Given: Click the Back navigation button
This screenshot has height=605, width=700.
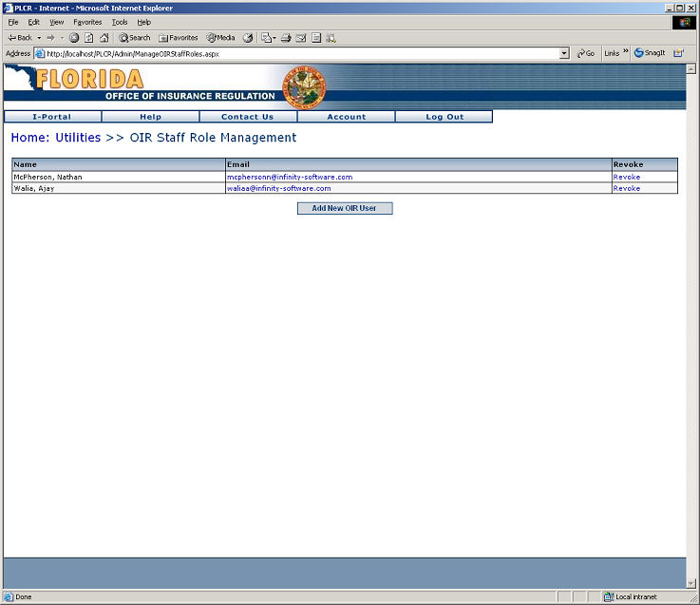Looking at the screenshot, I should click(x=19, y=38).
